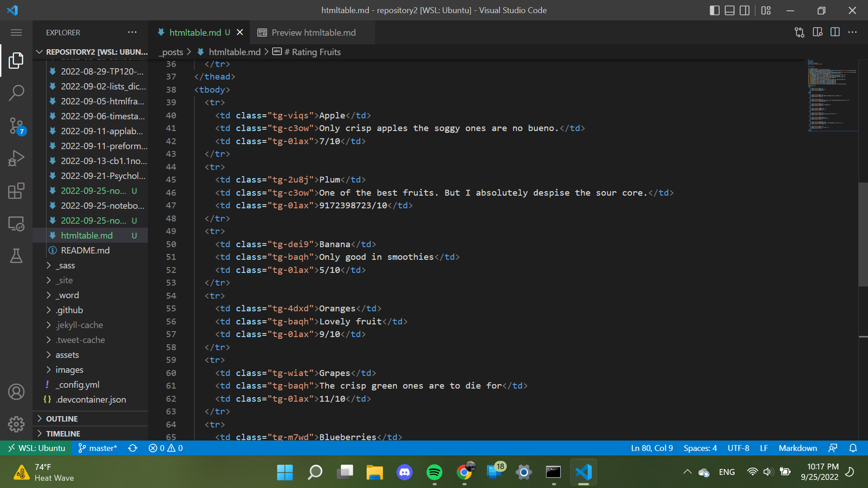The width and height of the screenshot is (868, 488).
Task: Open the Manage gear icon
Action: tap(16, 424)
